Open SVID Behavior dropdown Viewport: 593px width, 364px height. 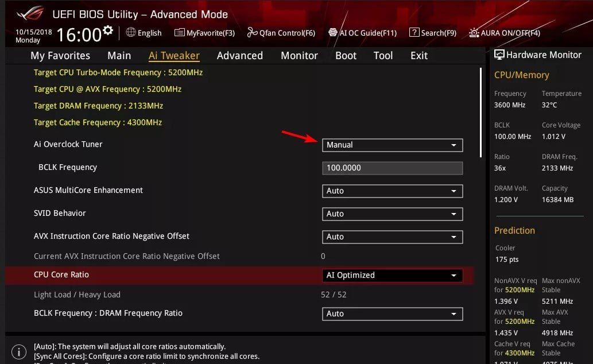392,214
